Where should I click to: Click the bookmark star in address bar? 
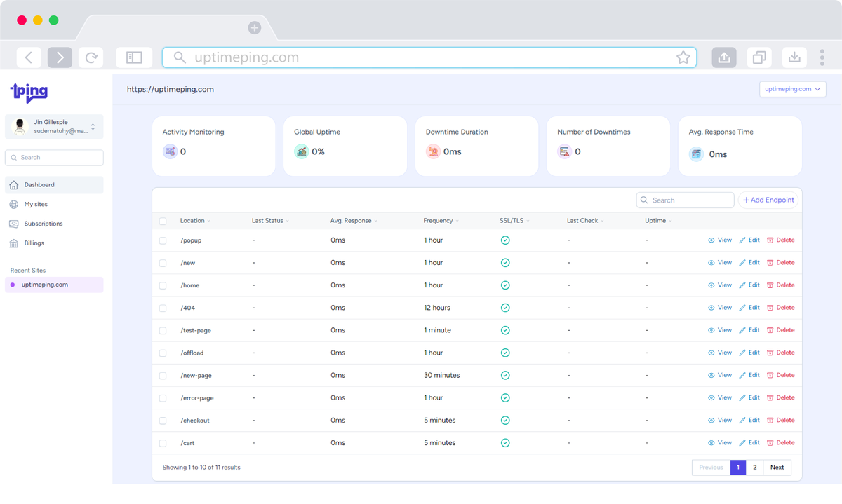click(x=683, y=57)
